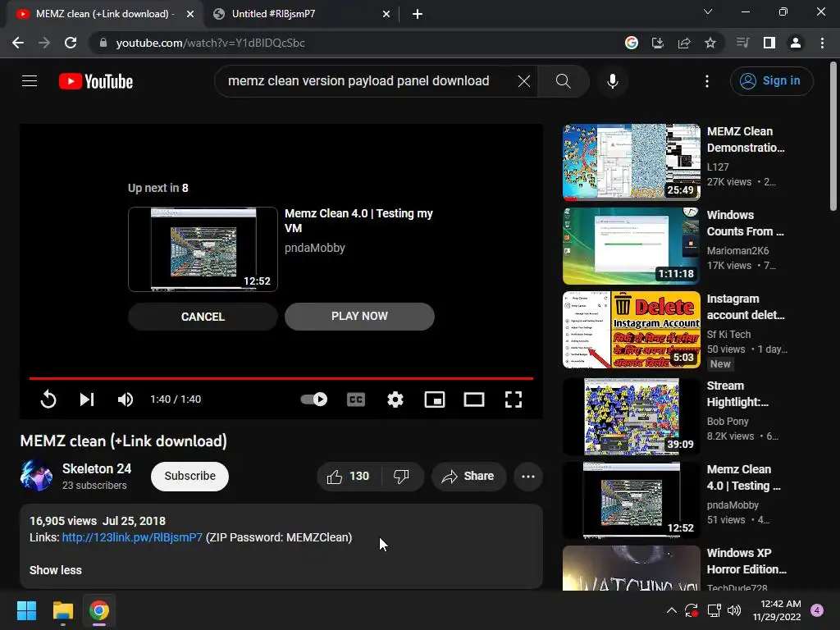The image size is (840, 630).
Task: Open the YouTube guide hamburger menu
Action: point(30,81)
